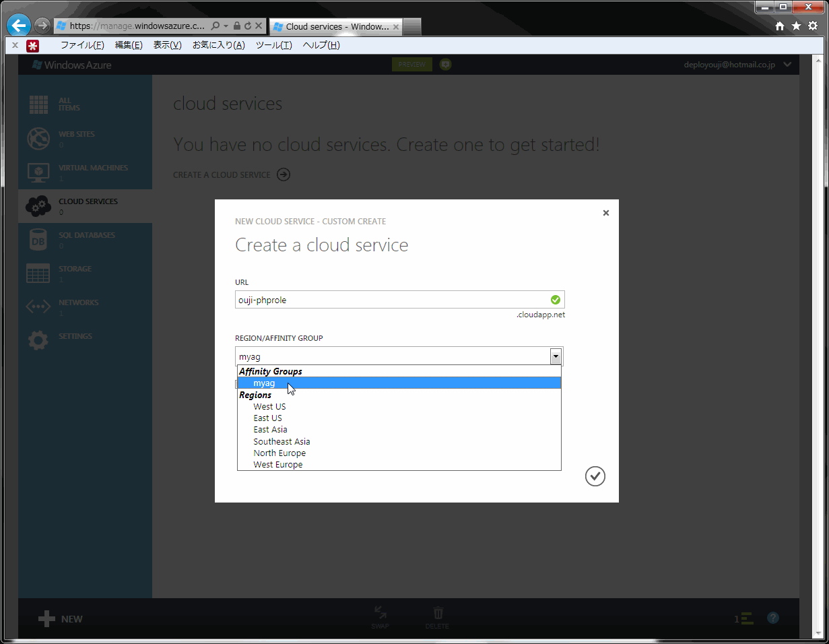Open the Virtual Machines monitor icon
Viewport: 829px width, 644px height.
(38, 173)
